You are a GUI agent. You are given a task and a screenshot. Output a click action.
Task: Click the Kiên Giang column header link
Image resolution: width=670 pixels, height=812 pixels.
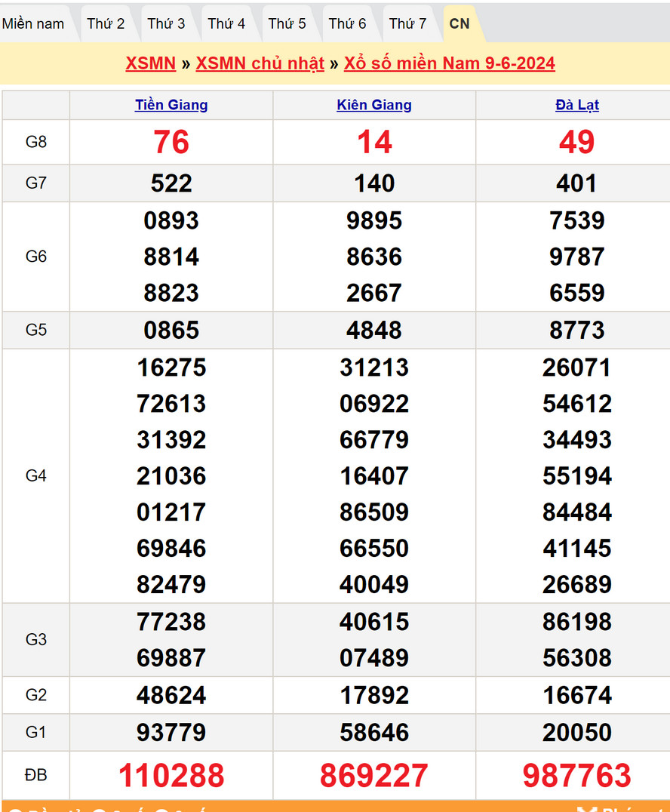[374, 105]
